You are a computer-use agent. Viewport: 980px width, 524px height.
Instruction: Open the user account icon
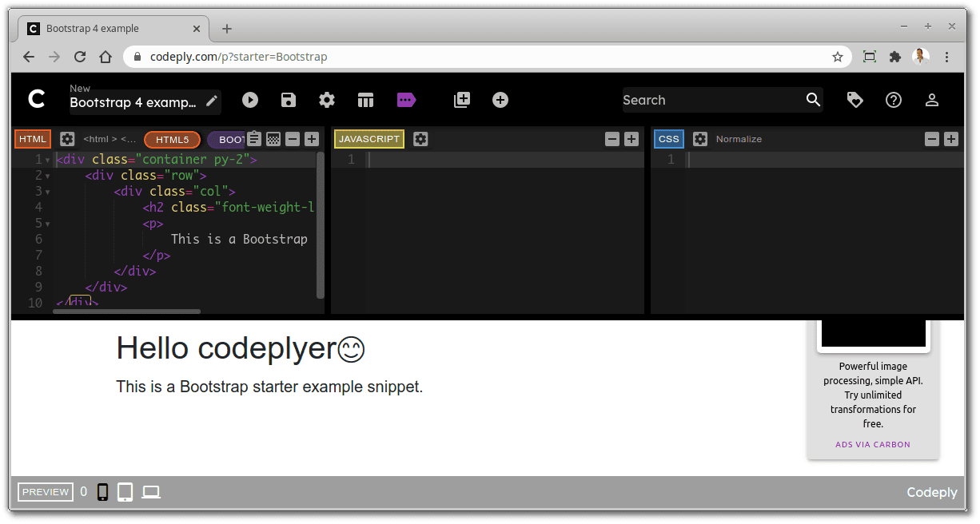point(932,100)
